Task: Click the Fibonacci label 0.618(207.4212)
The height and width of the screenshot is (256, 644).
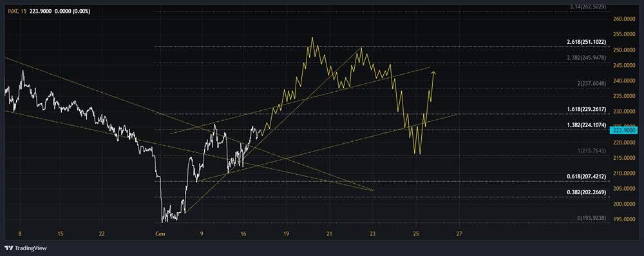Action: (x=587, y=176)
